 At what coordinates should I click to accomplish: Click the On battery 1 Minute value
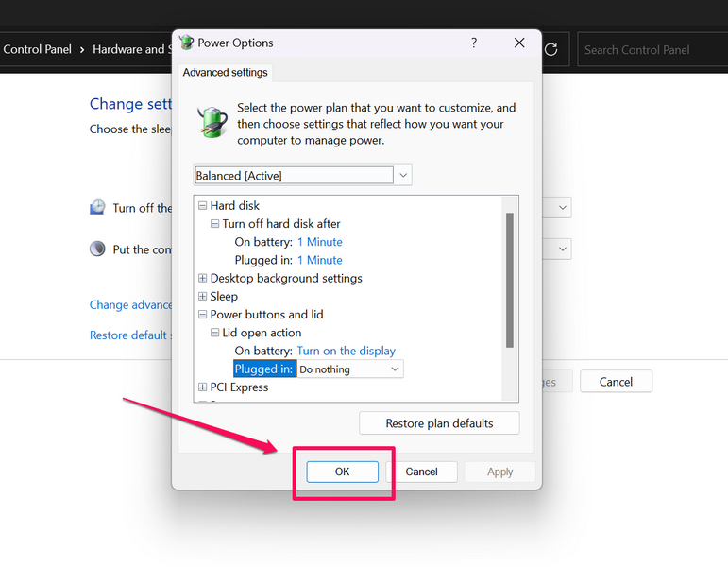point(319,242)
